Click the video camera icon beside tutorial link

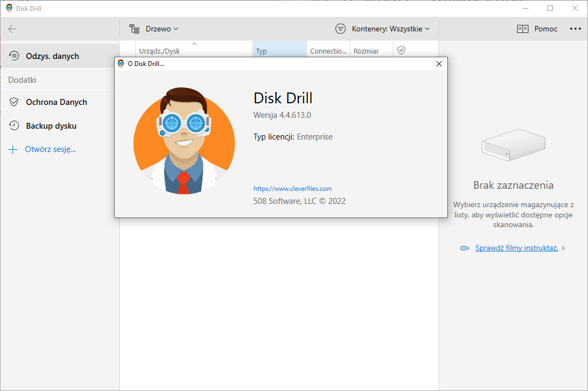465,248
